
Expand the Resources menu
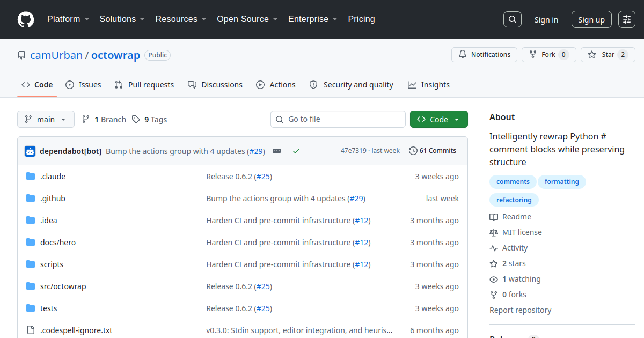coord(181,19)
